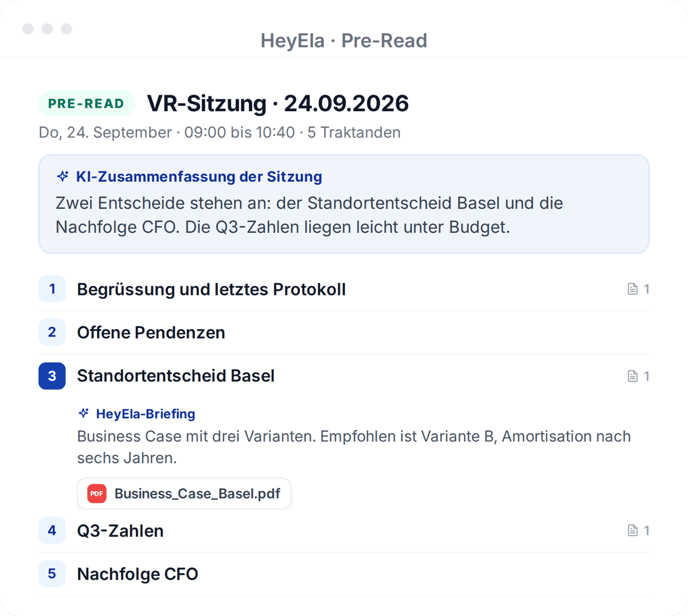Click the KI-Zusammenfassung der Sitzung heading
The image size is (688, 616).
coord(199,176)
